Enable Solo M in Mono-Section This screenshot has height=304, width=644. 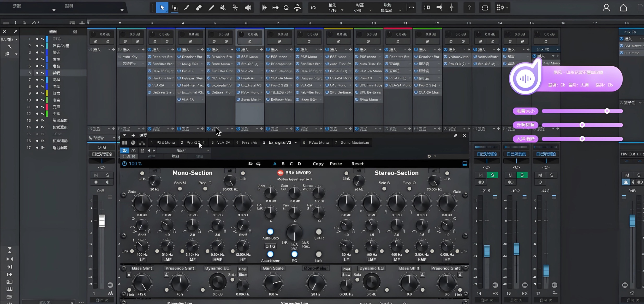pos(180,189)
